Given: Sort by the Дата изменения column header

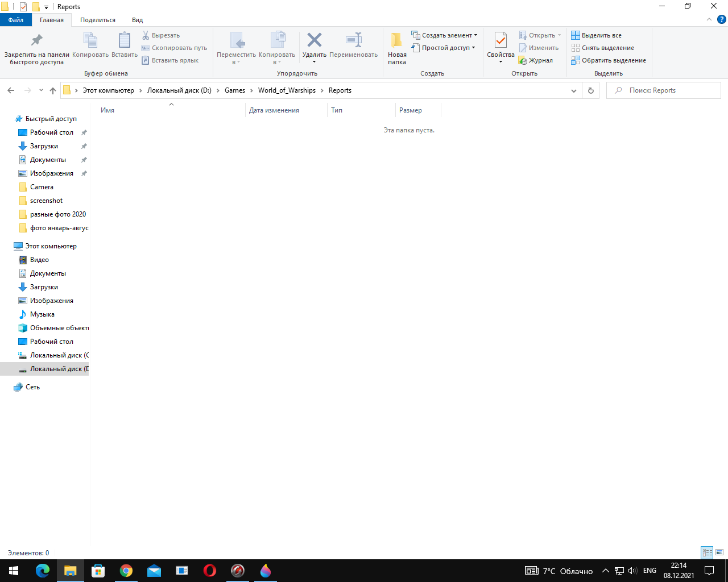Looking at the screenshot, I should (x=286, y=110).
